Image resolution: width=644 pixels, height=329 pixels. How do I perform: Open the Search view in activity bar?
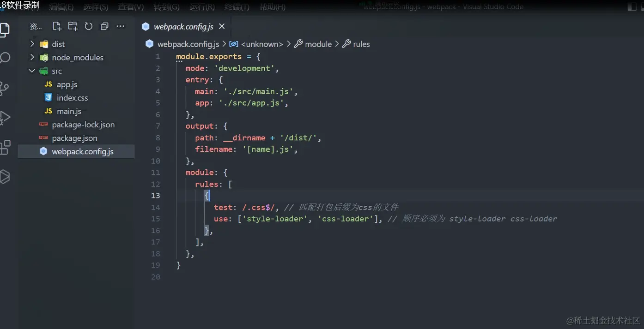(x=5, y=58)
